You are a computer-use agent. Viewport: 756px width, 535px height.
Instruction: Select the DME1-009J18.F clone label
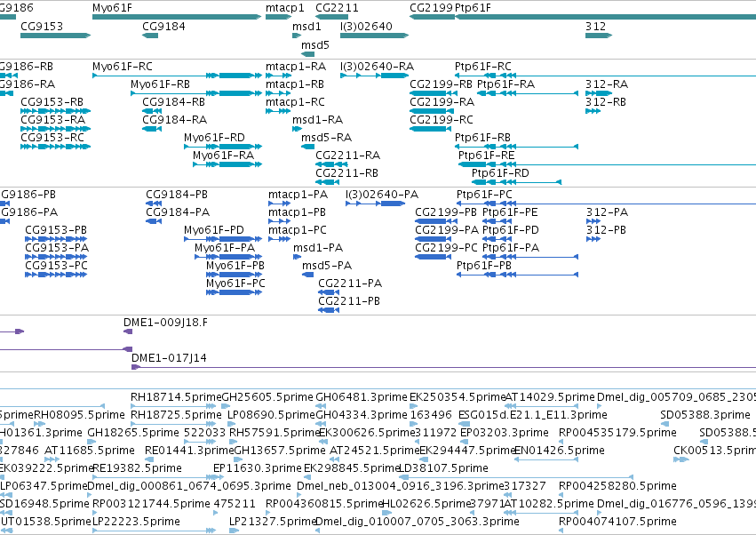(166, 323)
